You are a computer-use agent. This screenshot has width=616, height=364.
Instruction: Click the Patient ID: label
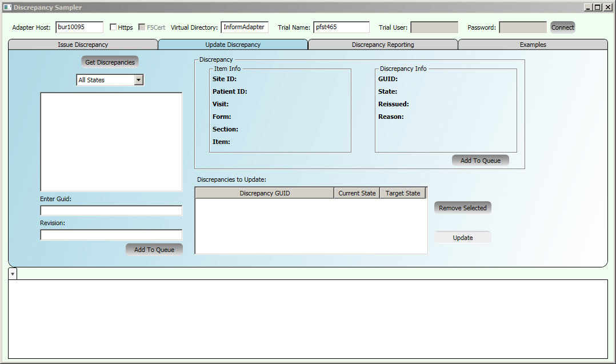coord(230,91)
